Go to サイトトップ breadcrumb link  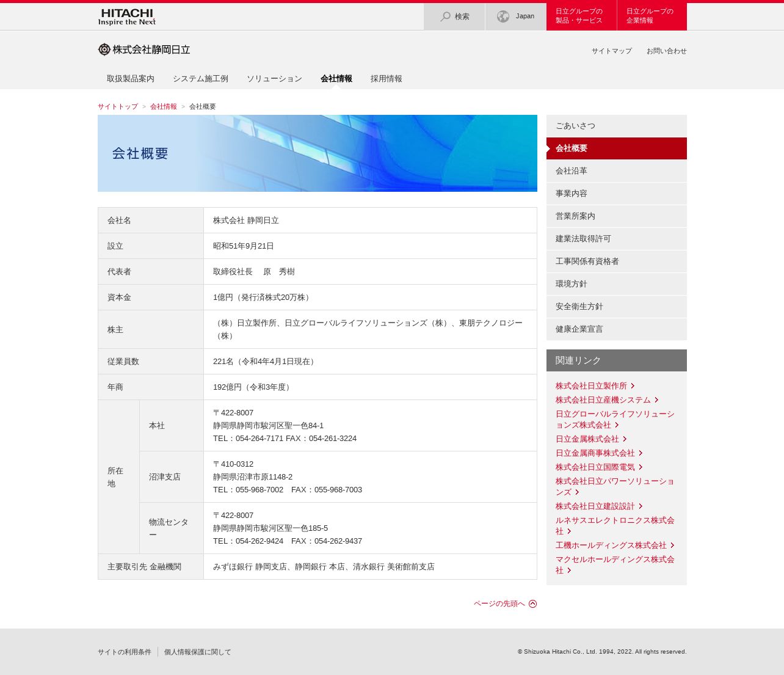pyautogui.click(x=118, y=106)
